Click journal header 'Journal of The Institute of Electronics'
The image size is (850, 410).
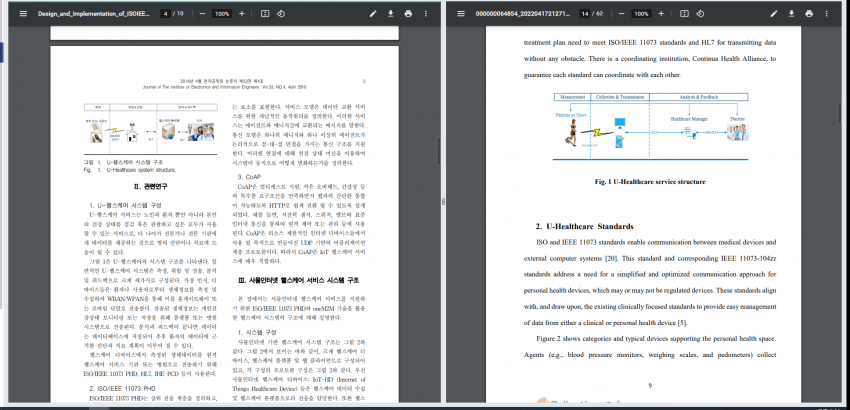[x=224, y=87]
